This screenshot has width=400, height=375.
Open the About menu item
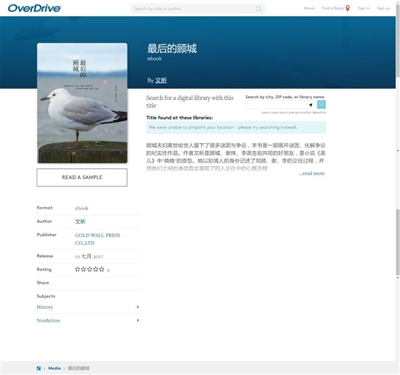(x=309, y=8)
